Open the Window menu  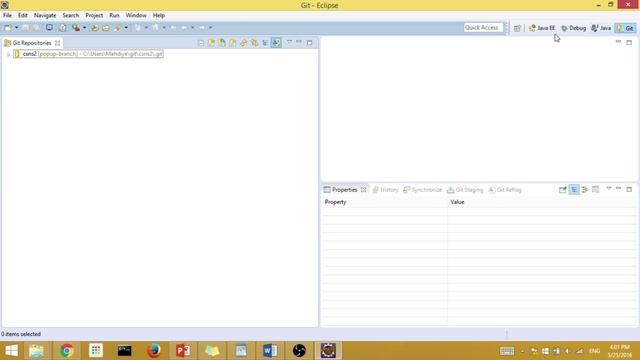[x=136, y=15]
